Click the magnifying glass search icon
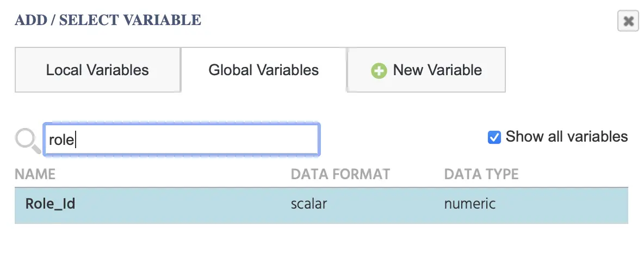The height and width of the screenshot is (256, 644). click(x=28, y=141)
